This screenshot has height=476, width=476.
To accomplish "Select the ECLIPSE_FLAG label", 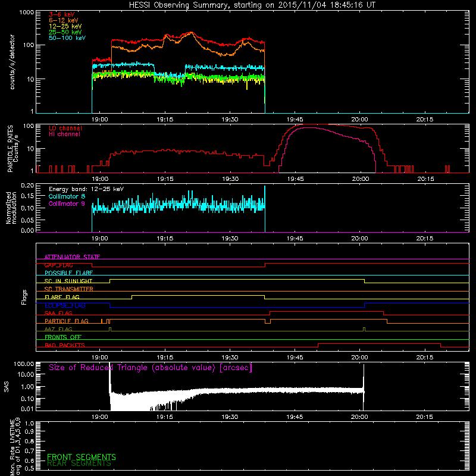I will [65, 305].
